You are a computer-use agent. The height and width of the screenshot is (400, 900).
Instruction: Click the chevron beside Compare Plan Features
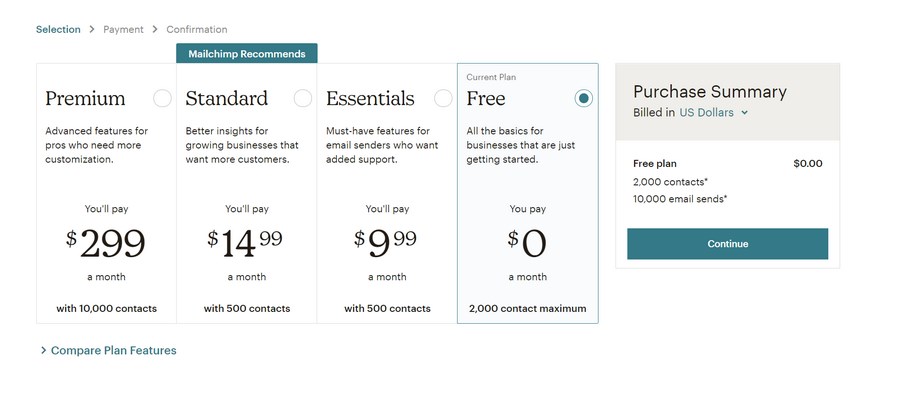pyautogui.click(x=43, y=351)
